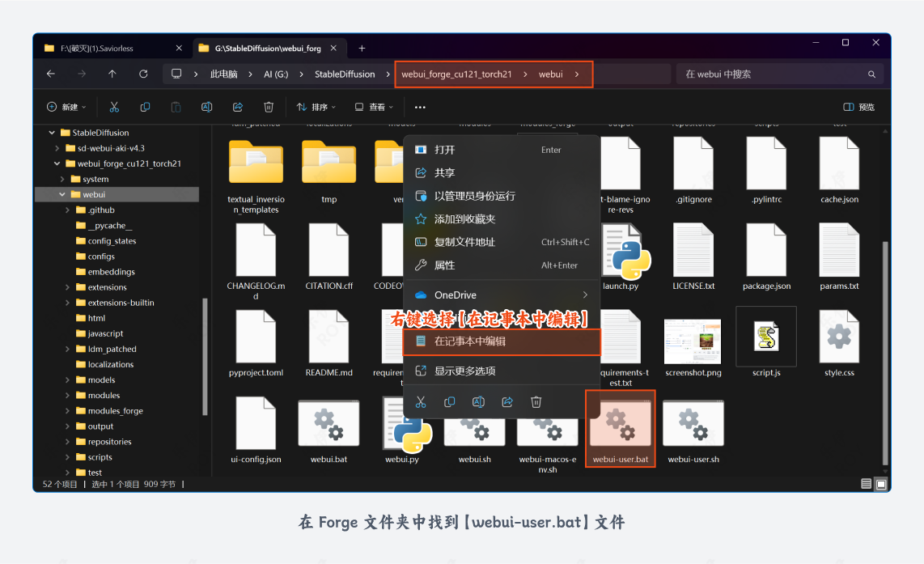Switch to large thumbnails view in status bar
924x564 pixels.
click(879, 483)
